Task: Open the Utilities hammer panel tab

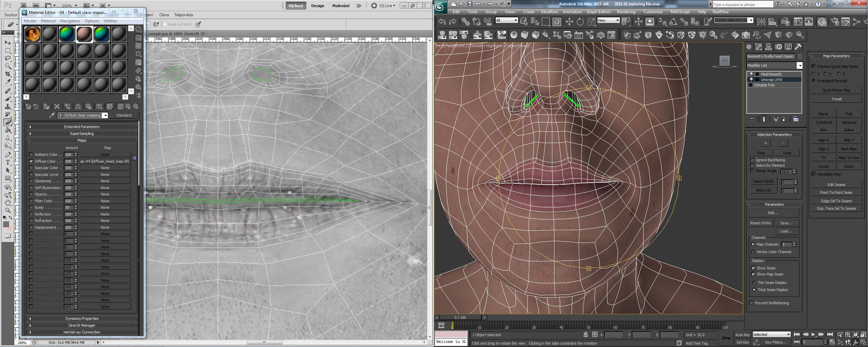Action: [798, 47]
